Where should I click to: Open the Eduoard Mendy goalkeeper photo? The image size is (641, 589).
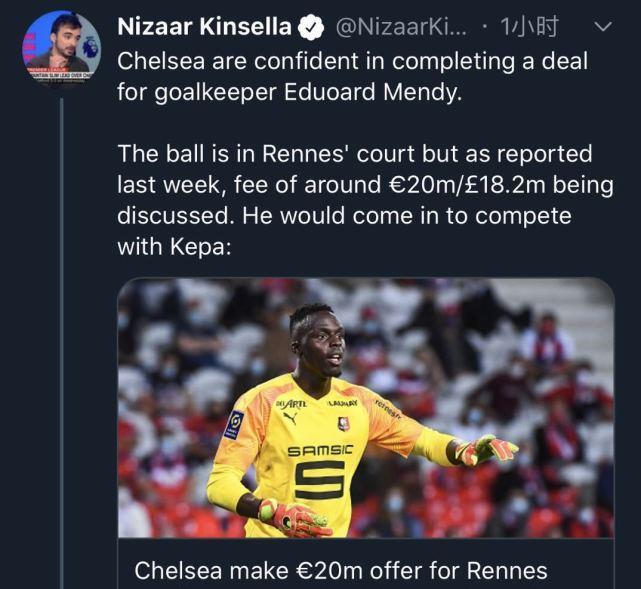coord(366,408)
